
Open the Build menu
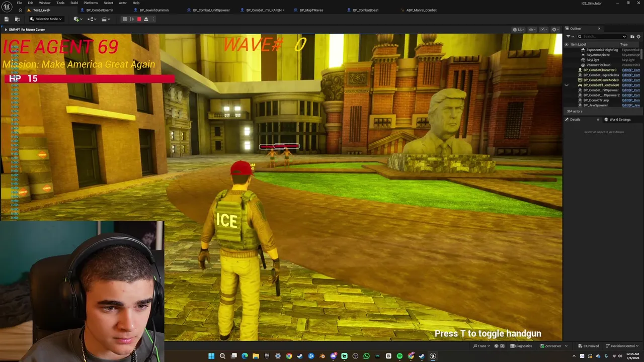74,3
